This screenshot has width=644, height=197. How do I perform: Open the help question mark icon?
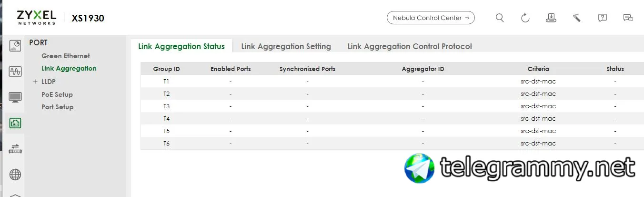tap(603, 18)
